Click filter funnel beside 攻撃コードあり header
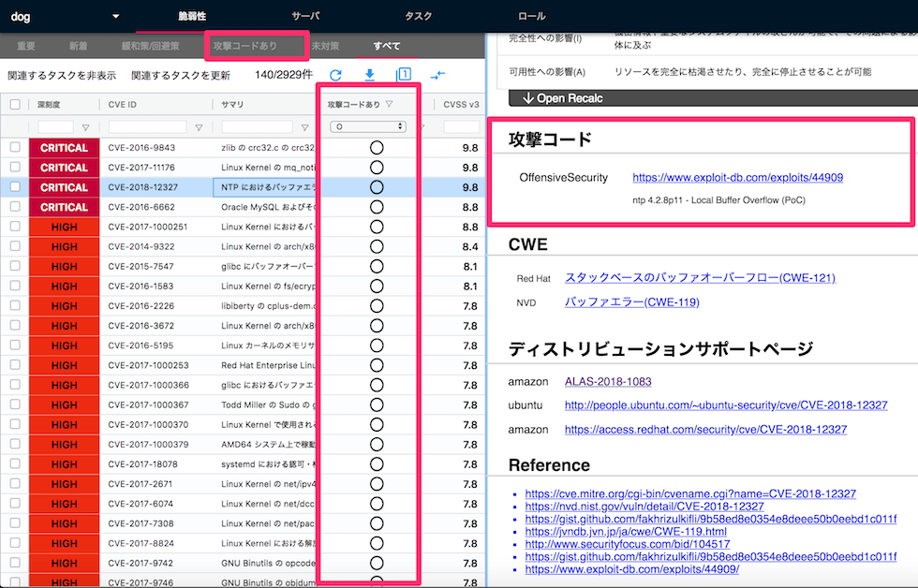Screen dimensions: 918x588 (390, 104)
